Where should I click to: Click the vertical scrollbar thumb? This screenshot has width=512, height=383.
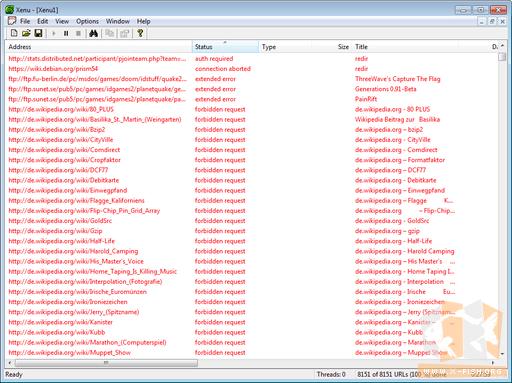pos(502,57)
